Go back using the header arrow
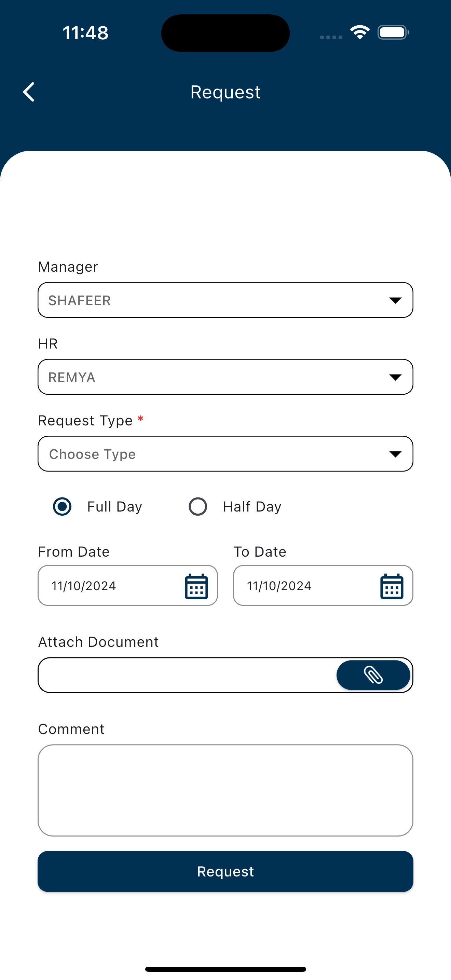The width and height of the screenshot is (451, 980). click(29, 92)
